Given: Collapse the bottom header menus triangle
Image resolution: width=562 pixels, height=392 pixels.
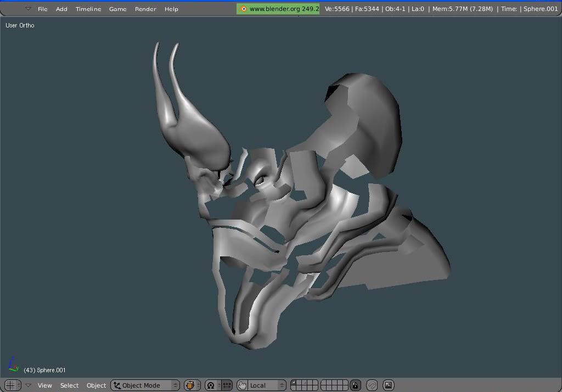Looking at the screenshot, I should pyautogui.click(x=28, y=385).
